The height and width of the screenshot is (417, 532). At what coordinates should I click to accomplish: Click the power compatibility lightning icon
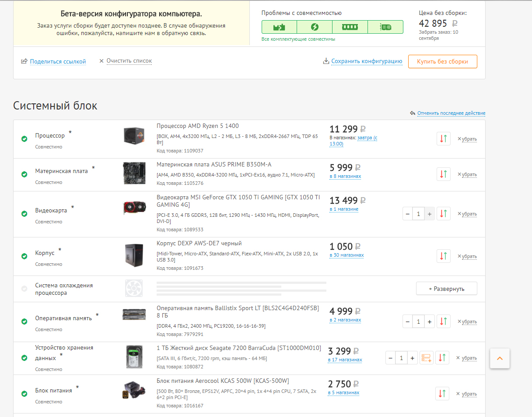(x=315, y=27)
